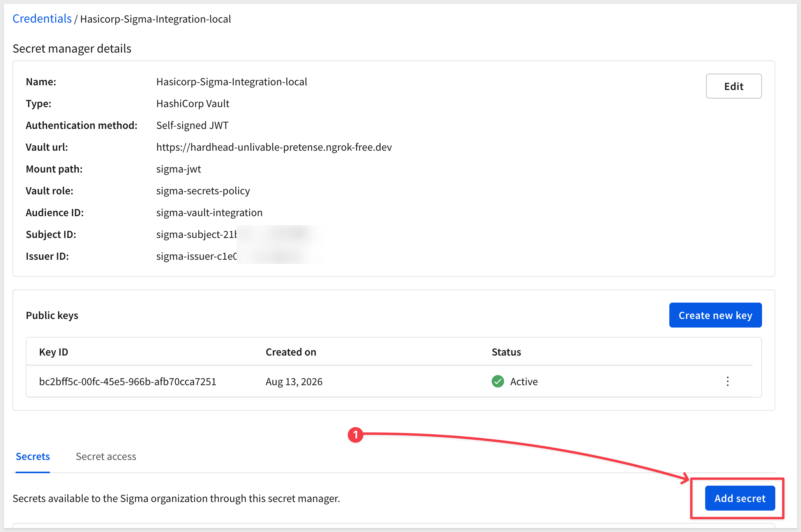Click the Edit button for secret manager details
Image resolution: width=801 pixels, height=532 pixels.
[x=734, y=86]
